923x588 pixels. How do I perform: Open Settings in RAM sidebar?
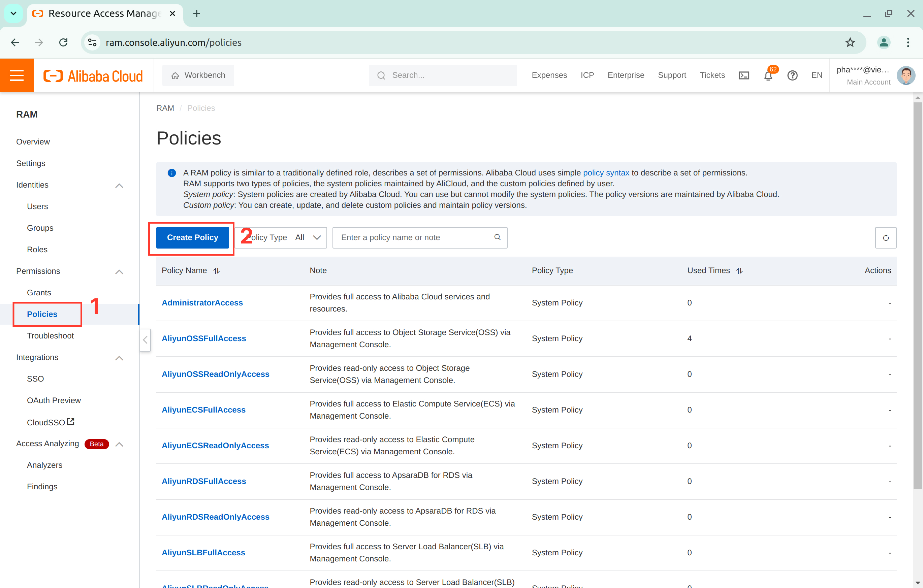click(x=31, y=163)
